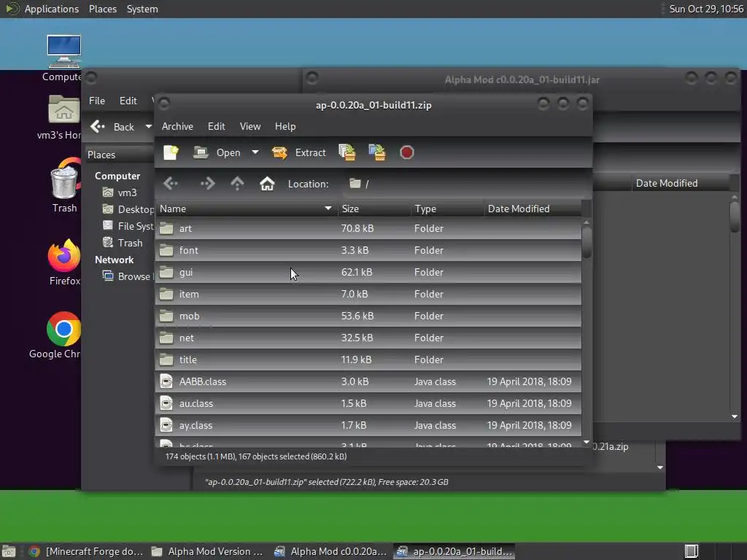Viewport: 747px width, 560px height.
Task: Switch to Minecraft Forge Chrome taskbar item
Action: point(86,551)
